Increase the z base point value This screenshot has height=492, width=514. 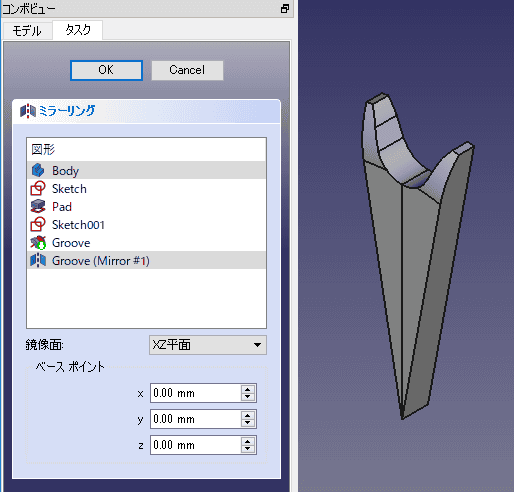pos(247,441)
